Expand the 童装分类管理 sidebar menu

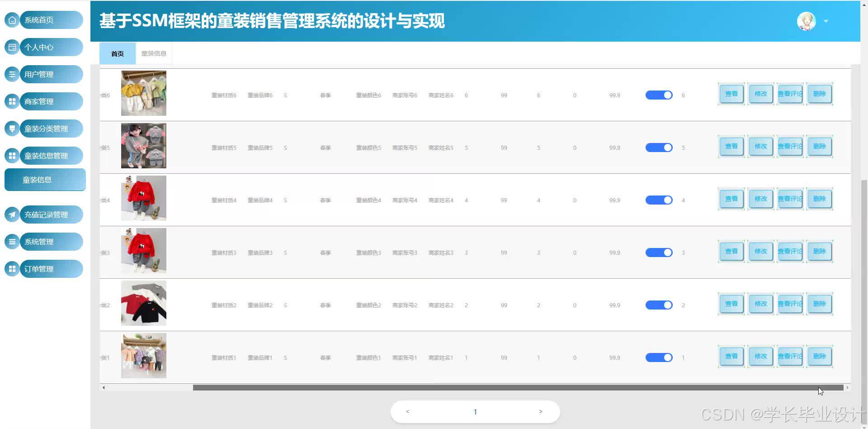coord(51,129)
